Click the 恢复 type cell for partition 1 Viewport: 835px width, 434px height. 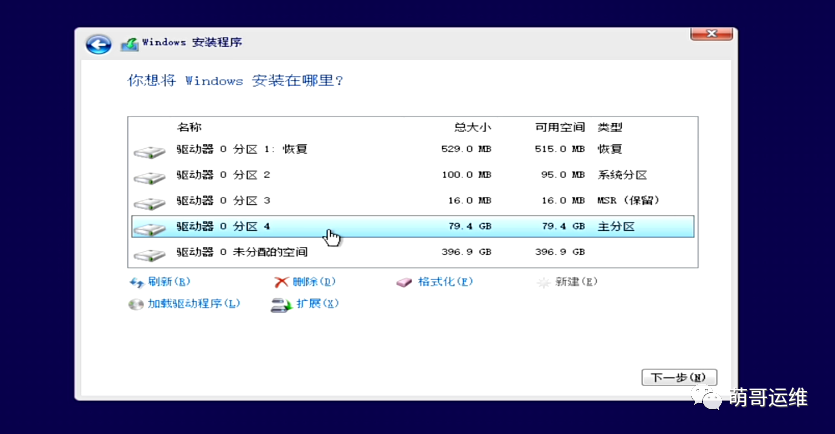point(610,149)
